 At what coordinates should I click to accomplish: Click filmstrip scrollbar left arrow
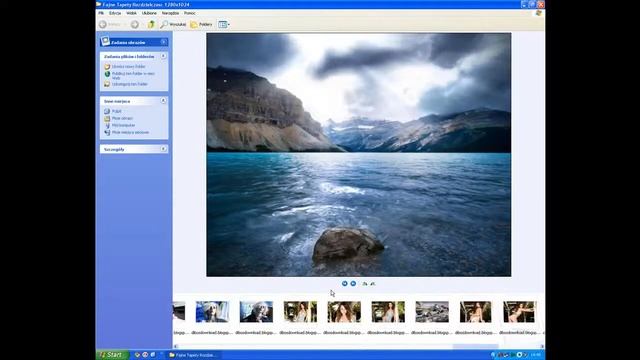(x=176, y=347)
